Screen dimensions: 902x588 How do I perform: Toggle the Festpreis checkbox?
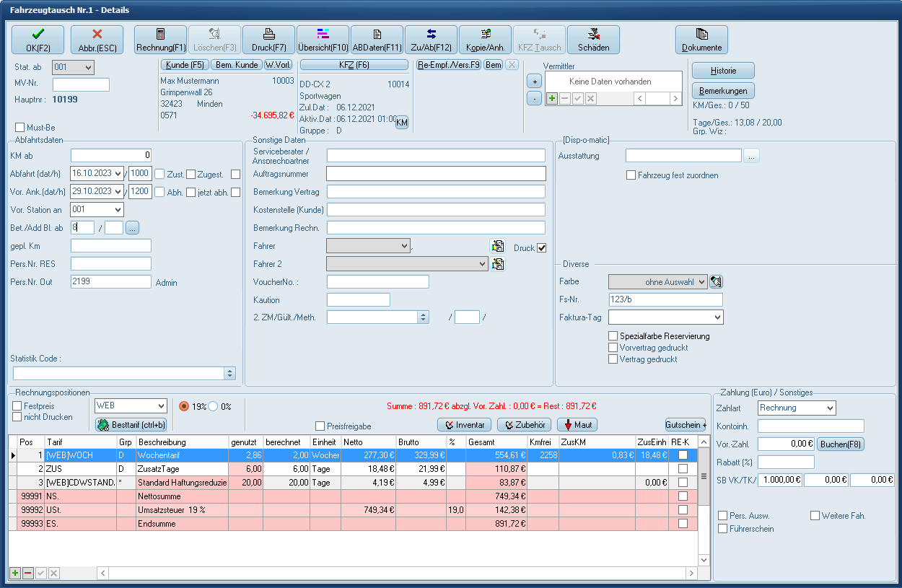[x=17, y=406]
